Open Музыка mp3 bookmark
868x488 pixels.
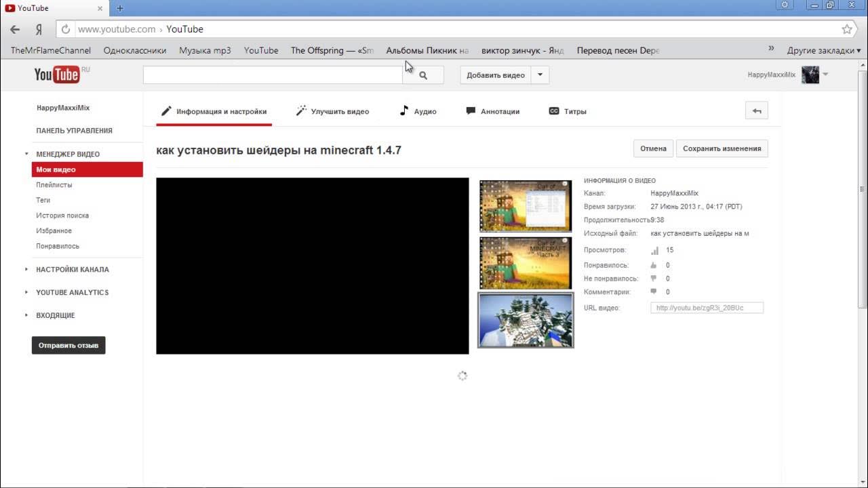[x=205, y=50]
